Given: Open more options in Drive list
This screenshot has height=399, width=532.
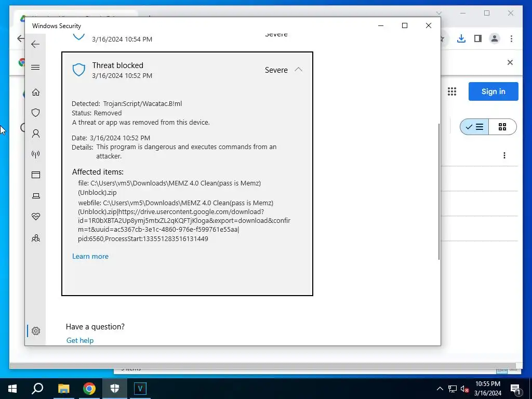Looking at the screenshot, I should 504,155.
